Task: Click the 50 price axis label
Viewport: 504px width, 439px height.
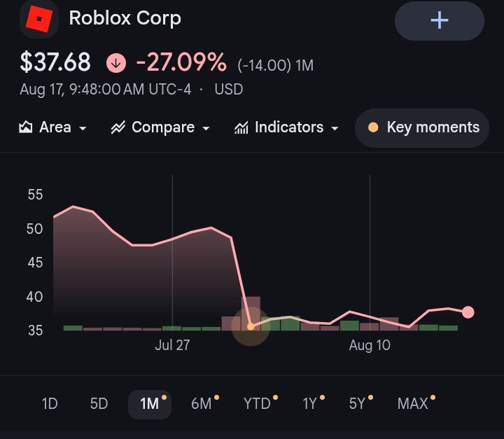Action: click(35, 229)
